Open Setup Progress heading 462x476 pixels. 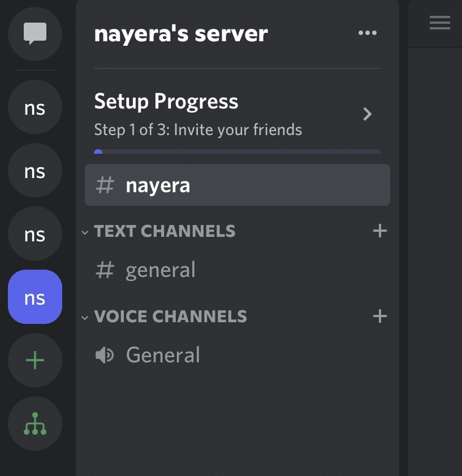coord(166,101)
